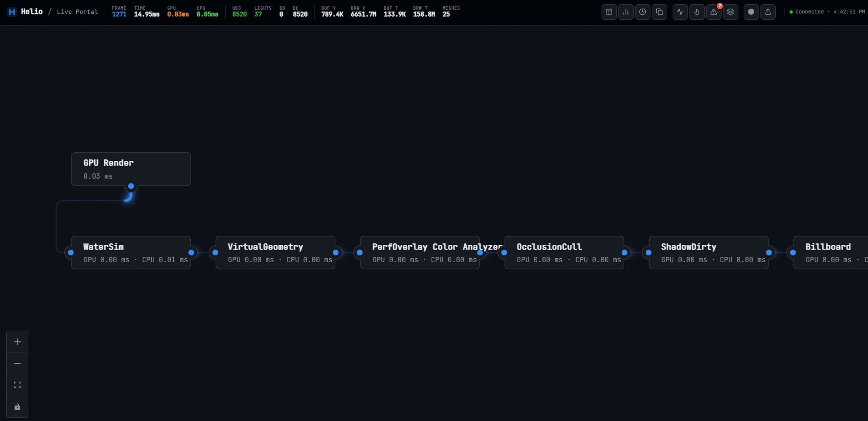Click the Helio logo icon
This screenshot has width=868, height=421.
tap(12, 12)
